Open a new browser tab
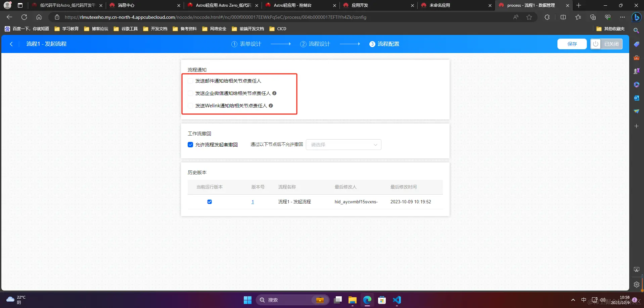Screen dimensions: 644x308 [x=579, y=5]
